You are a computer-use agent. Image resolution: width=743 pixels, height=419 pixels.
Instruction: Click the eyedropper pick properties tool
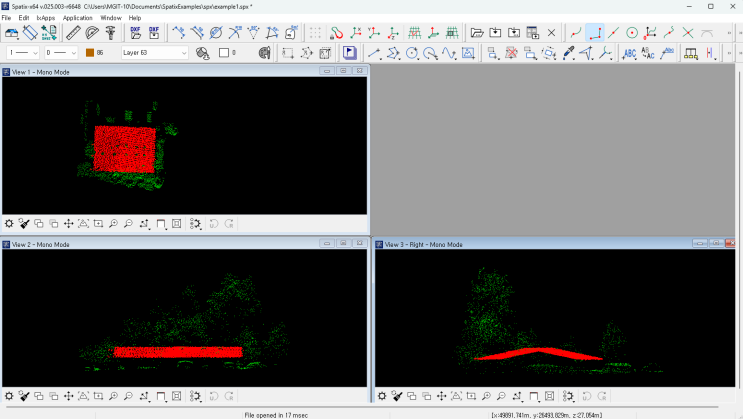coord(568,53)
